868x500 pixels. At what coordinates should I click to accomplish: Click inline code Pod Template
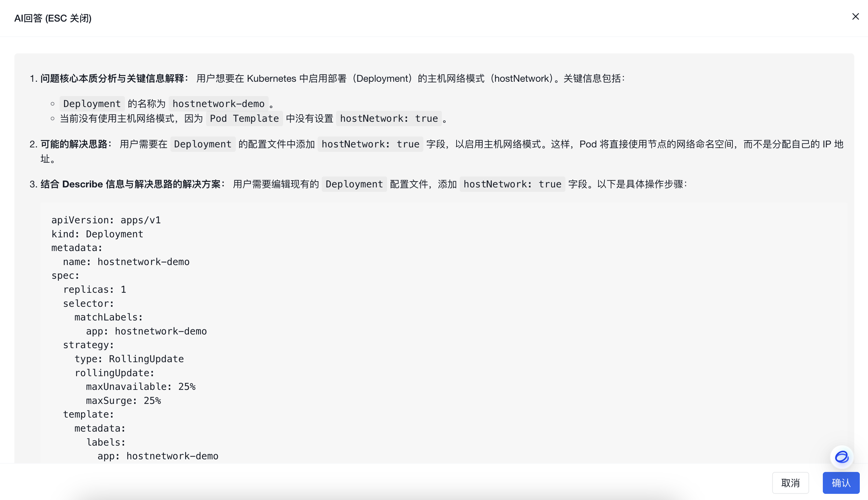click(244, 118)
